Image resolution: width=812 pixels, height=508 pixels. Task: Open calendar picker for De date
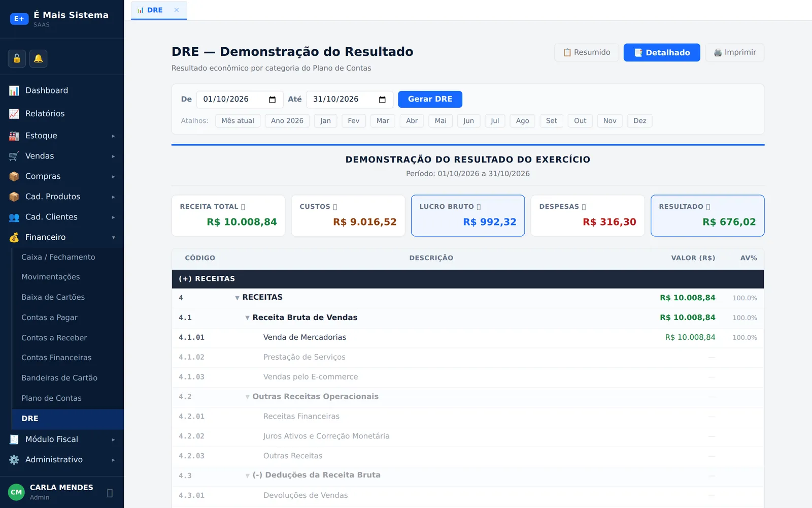click(x=272, y=100)
